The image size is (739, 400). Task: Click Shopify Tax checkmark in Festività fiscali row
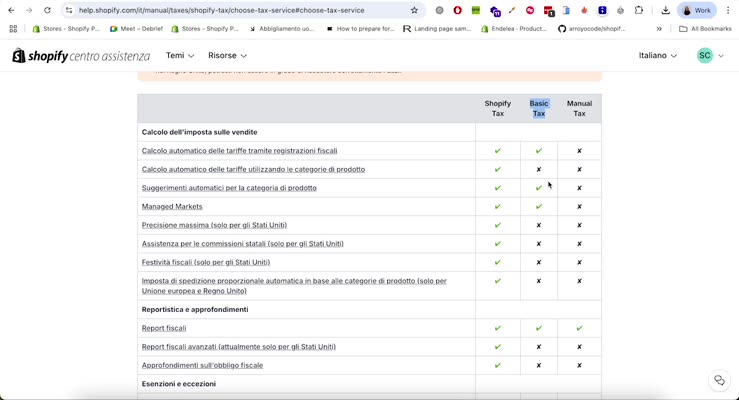(x=498, y=262)
